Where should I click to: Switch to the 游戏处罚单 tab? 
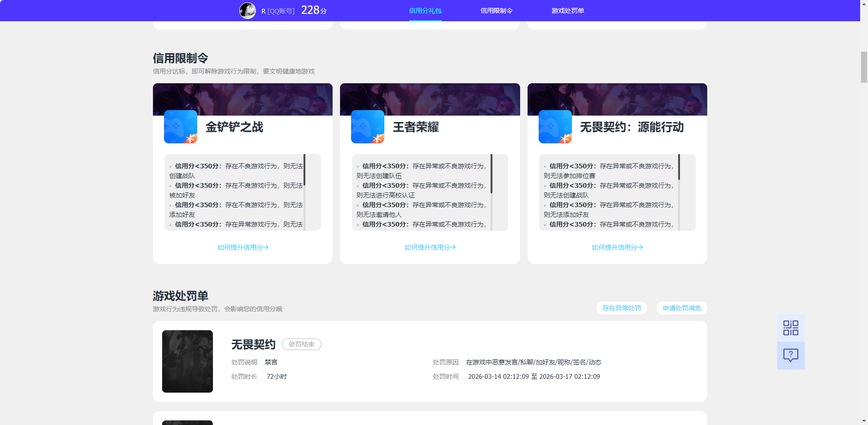(x=568, y=11)
